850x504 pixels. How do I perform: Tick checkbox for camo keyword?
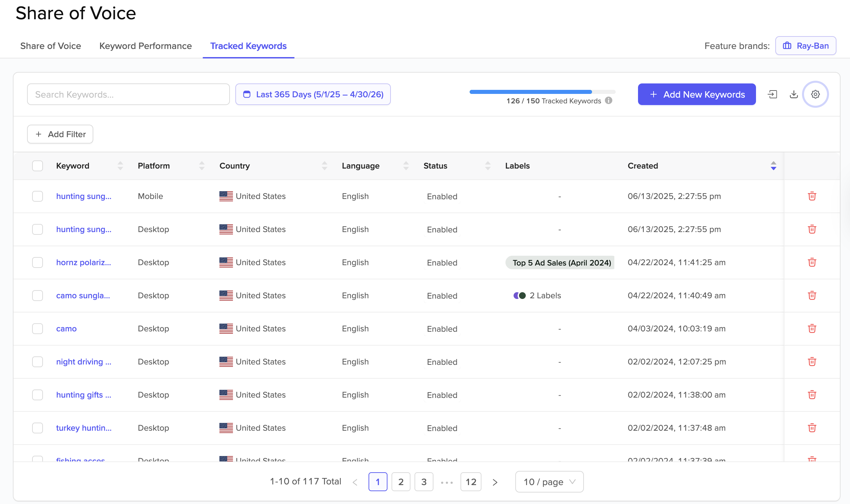38,329
